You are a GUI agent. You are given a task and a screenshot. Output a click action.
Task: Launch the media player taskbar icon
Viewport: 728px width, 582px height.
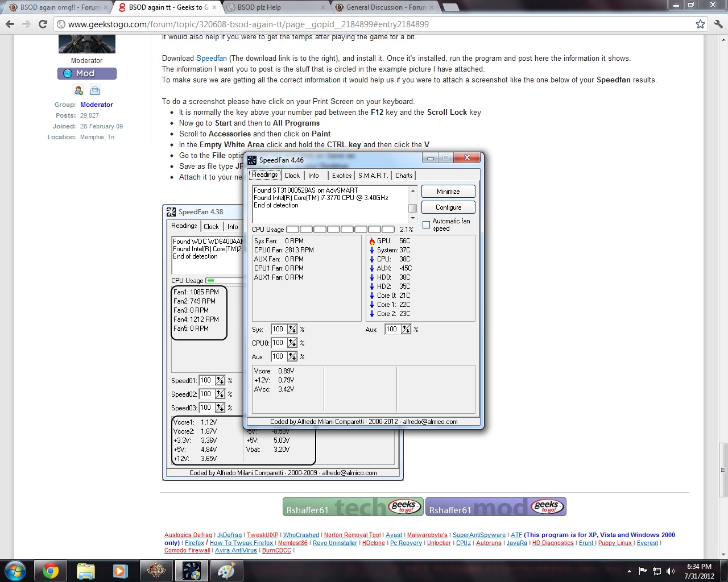[x=121, y=571]
